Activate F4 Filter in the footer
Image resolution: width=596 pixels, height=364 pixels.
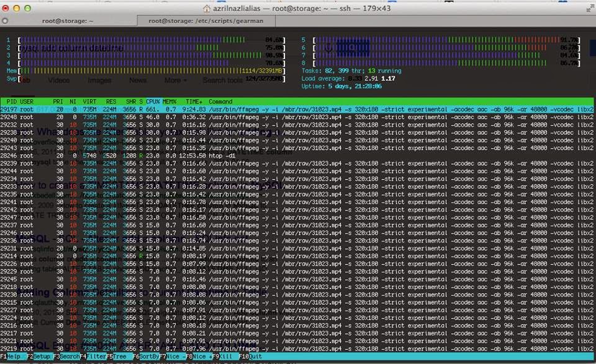pos(93,357)
